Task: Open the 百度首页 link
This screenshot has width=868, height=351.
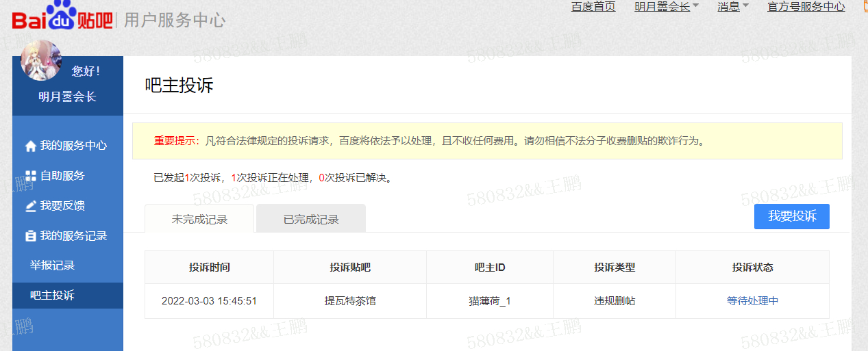Action: [593, 7]
